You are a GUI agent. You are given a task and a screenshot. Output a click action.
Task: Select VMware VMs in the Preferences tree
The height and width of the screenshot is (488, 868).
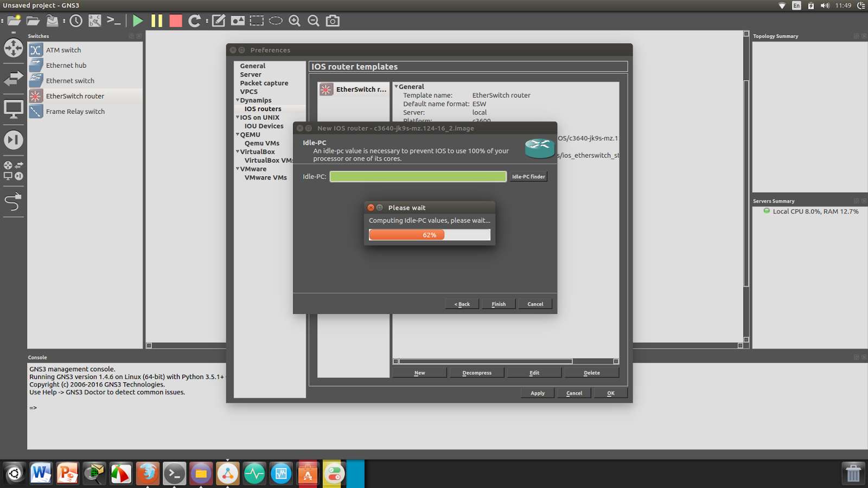click(266, 177)
